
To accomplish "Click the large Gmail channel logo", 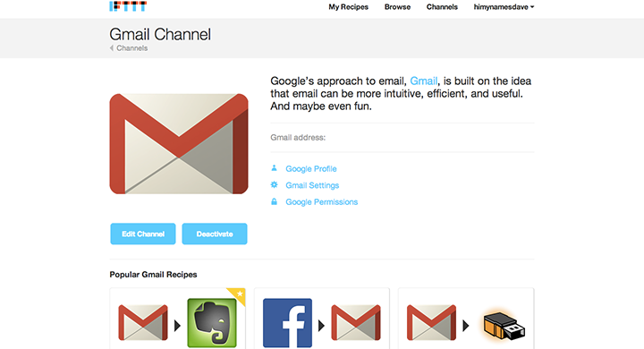I will [x=179, y=144].
